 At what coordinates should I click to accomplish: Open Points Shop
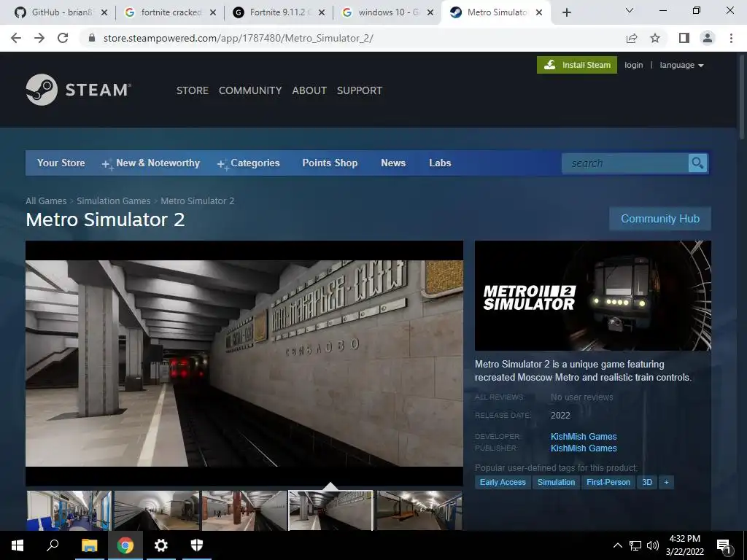330,163
